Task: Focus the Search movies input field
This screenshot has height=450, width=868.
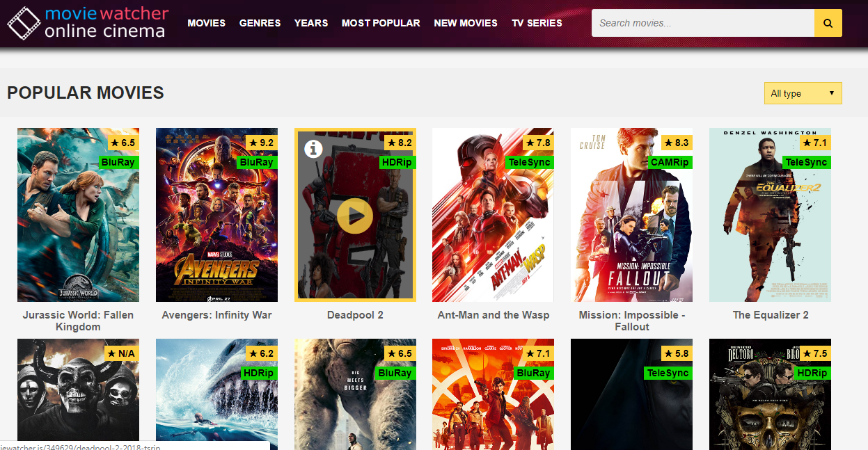Action: pyautogui.click(x=703, y=23)
